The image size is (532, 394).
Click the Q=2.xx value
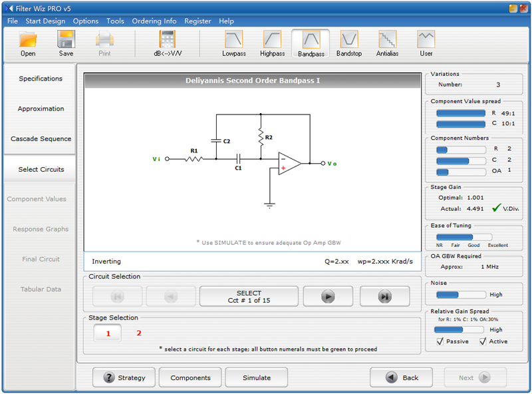[x=336, y=261]
